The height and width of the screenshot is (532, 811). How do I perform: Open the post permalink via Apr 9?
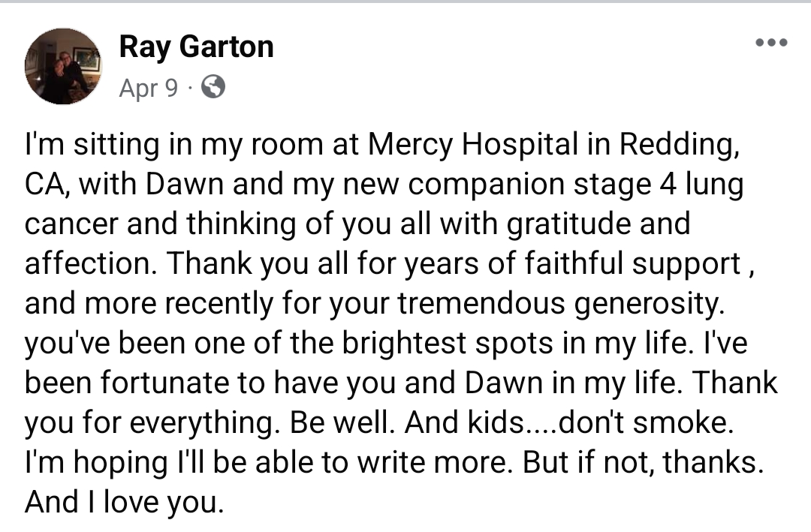[x=147, y=88]
